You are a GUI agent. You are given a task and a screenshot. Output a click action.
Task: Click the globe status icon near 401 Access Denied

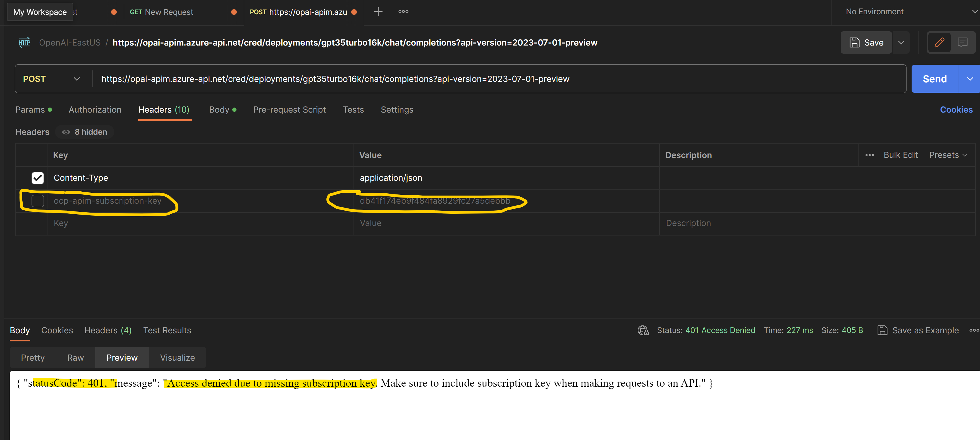[x=643, y=330]
